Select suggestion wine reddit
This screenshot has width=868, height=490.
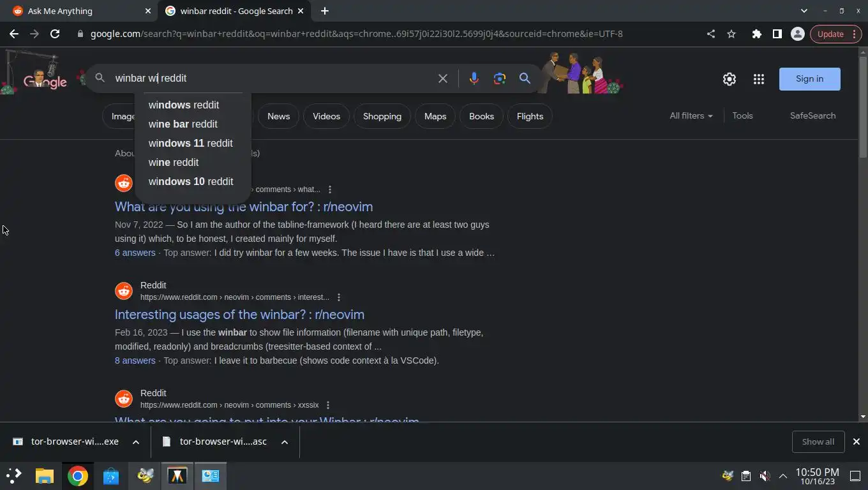pos(174,162)
